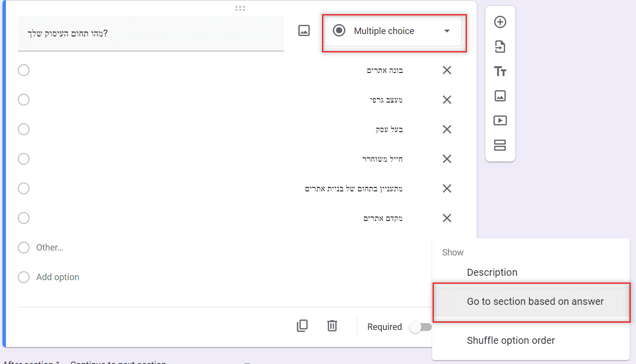Edit the option text מעצב גרפי
Screen dimensions: 636x364
[x=386, y=100]
